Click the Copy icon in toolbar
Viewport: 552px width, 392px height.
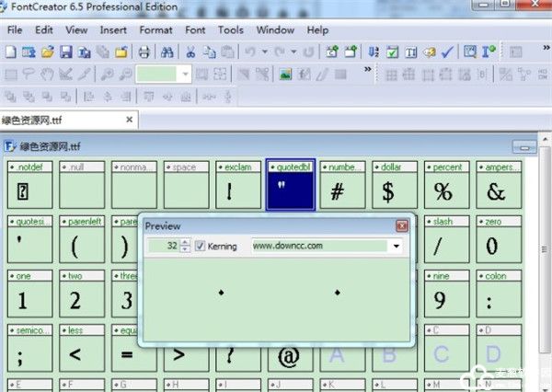(x=210, y=52)
